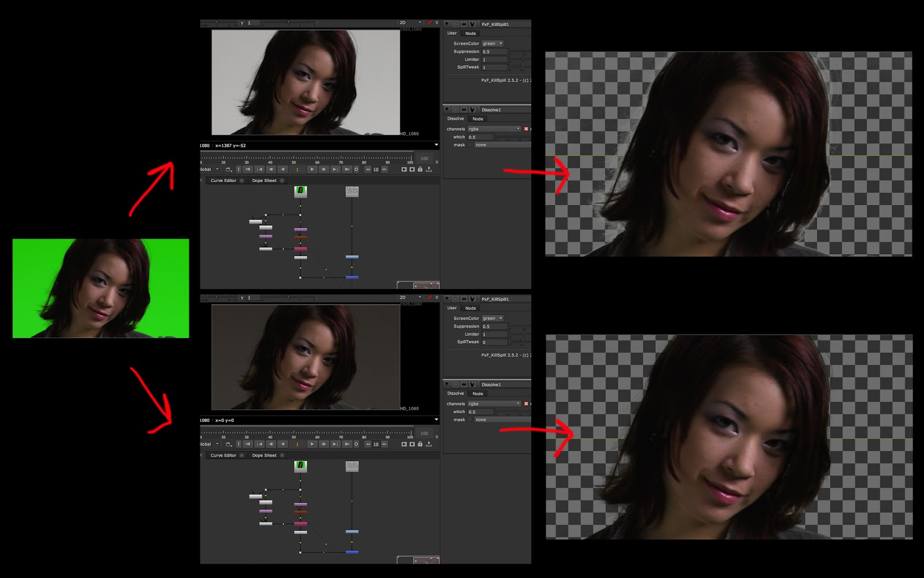
Task: Click the stop button in the upper viewer
Action: tap(356, 169)
